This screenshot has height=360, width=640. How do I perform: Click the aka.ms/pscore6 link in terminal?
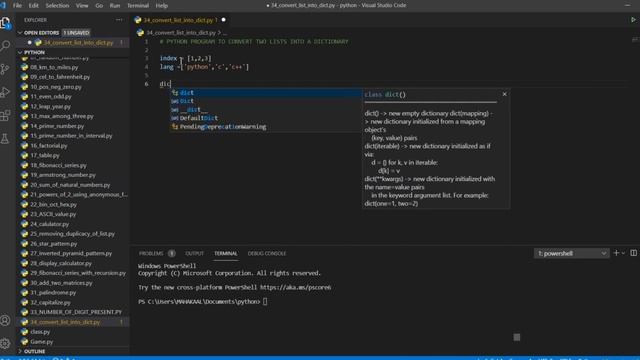tap(295, 287)
